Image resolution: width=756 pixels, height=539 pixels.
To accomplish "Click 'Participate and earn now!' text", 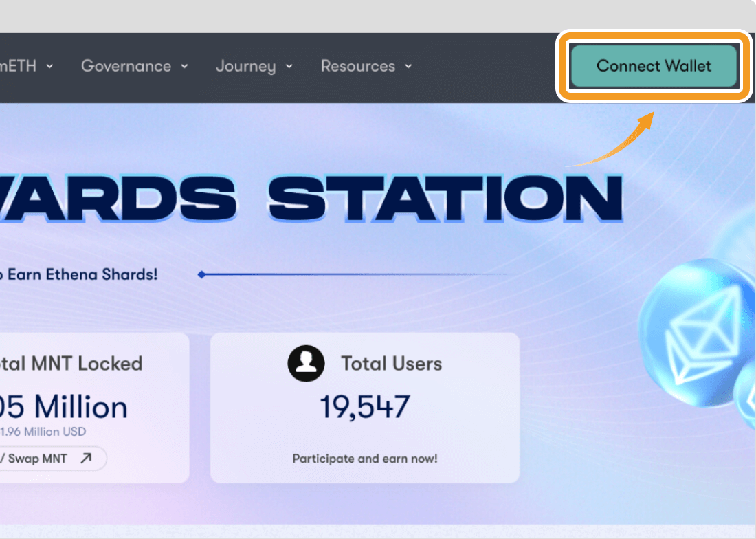I will coord(365,459).
